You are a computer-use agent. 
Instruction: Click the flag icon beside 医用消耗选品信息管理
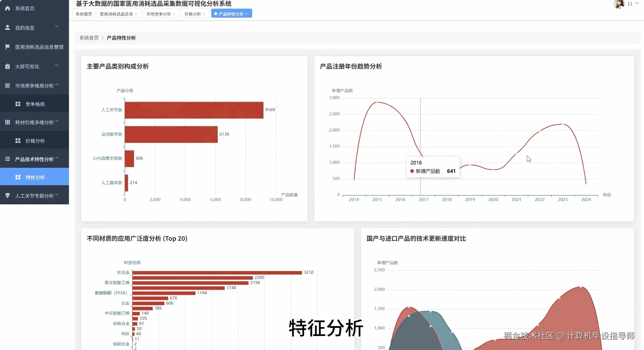(x=7, y=47)
